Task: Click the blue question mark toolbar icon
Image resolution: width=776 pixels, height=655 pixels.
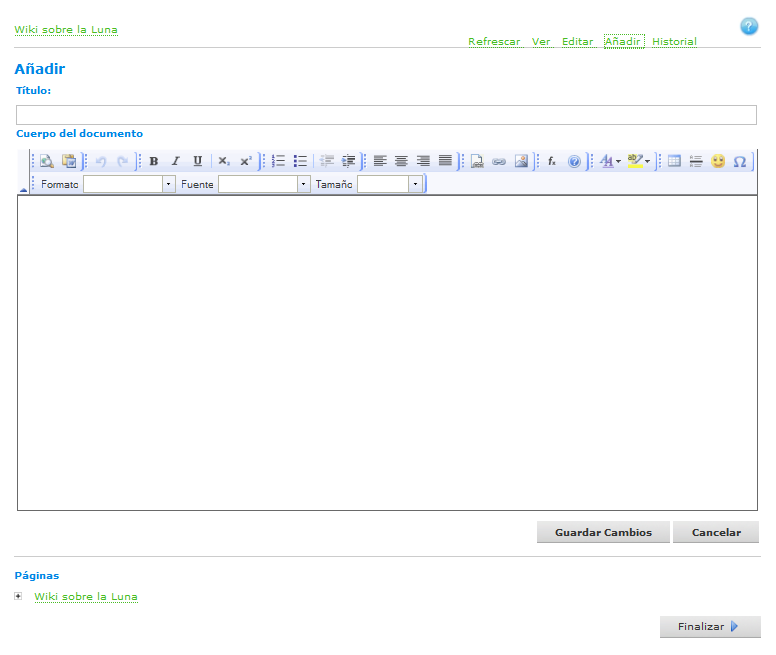Action: 574,161
